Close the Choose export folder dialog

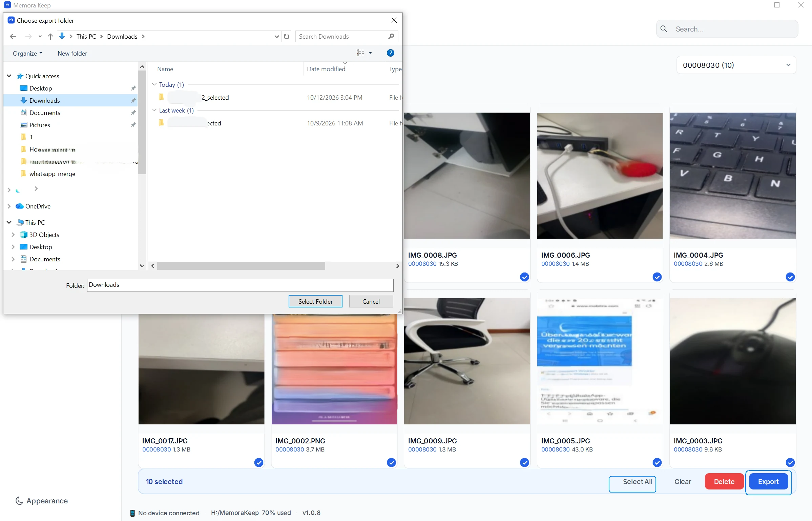(x=394, y=20)
